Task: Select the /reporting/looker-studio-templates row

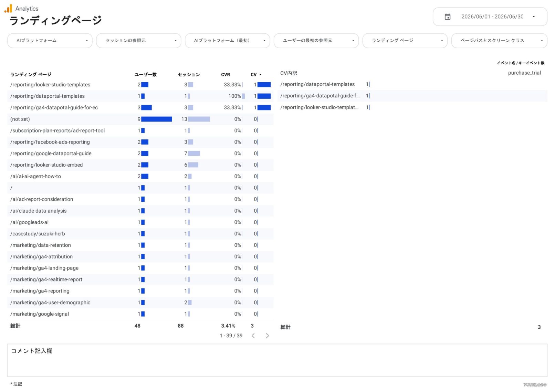Action: (140, 85)
